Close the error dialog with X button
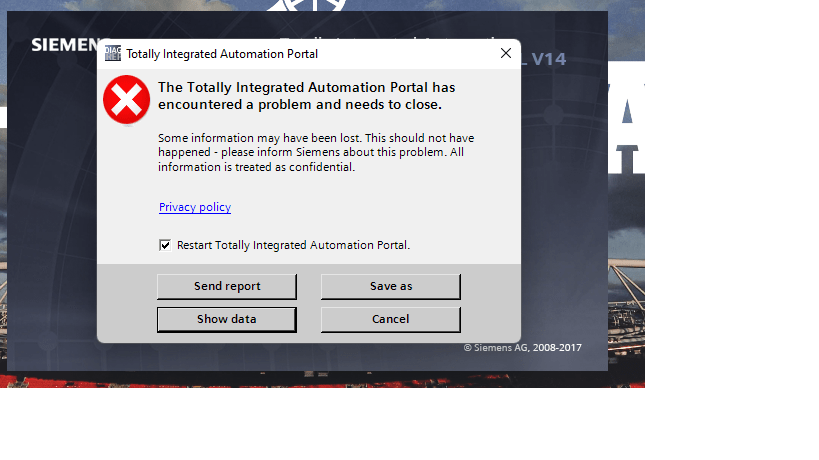Image resolution: width=819 pixels, height=460 pixels. [505, 54]
